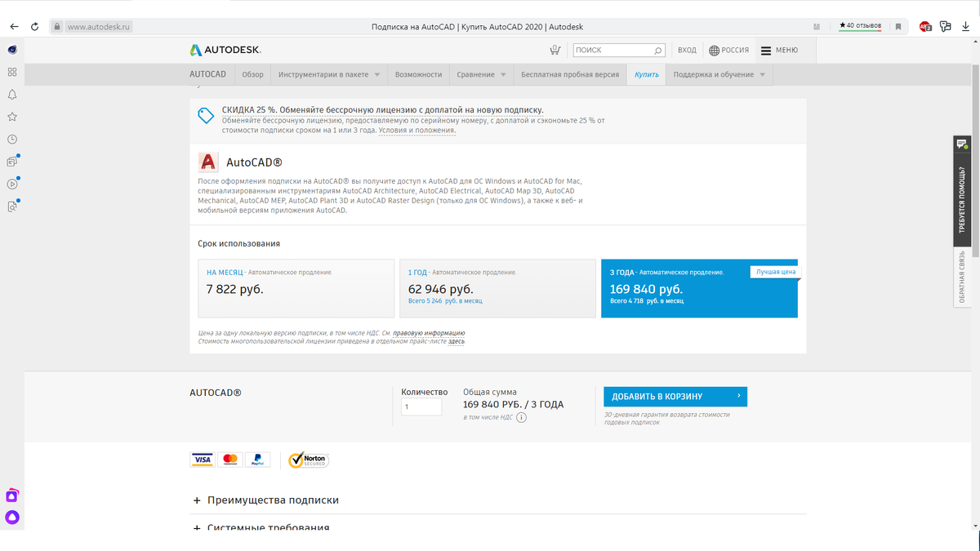Open the sidebar apps grid icon
Image resolution: width=980 pixels, height=551 pixels.
[x=12, y=72]
